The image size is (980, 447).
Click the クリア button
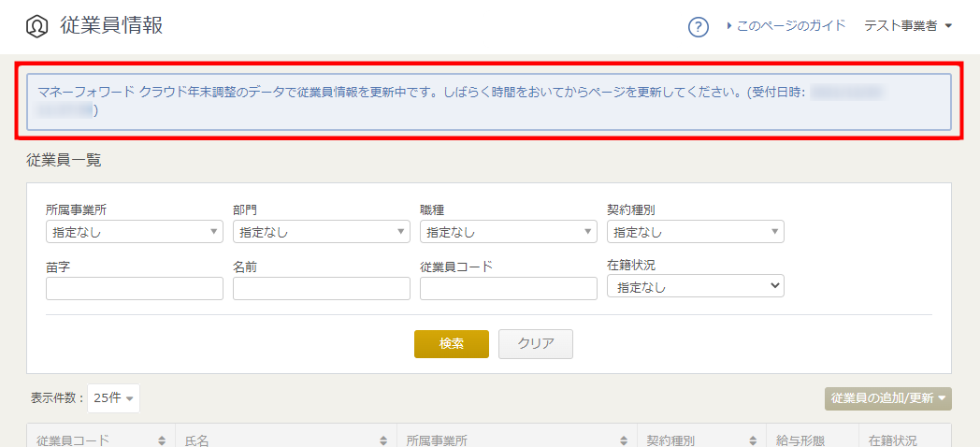pos(535,344)
